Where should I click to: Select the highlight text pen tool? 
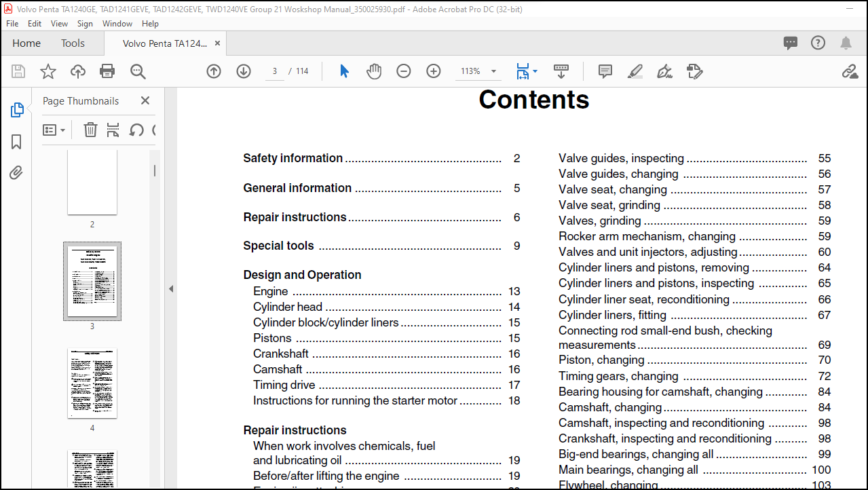pos(635,71)
